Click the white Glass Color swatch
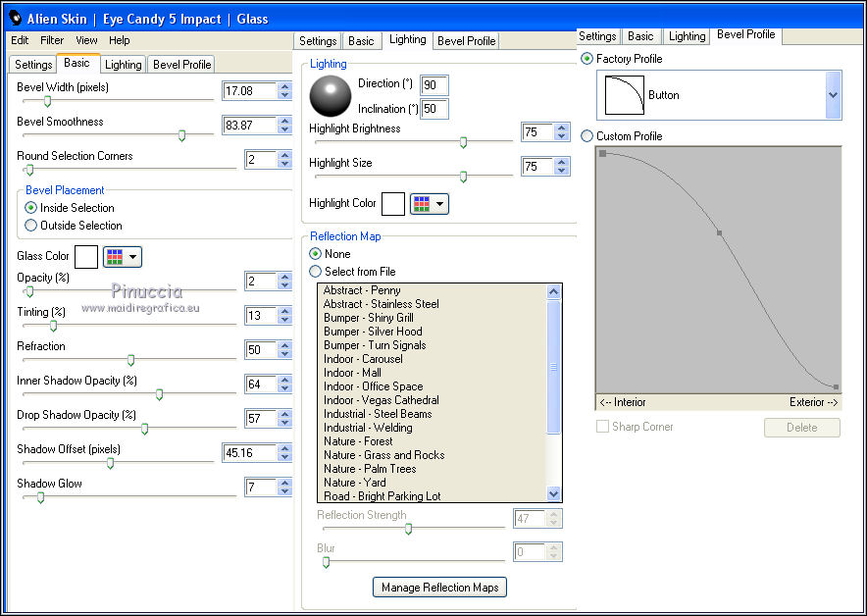 (86, 257)
